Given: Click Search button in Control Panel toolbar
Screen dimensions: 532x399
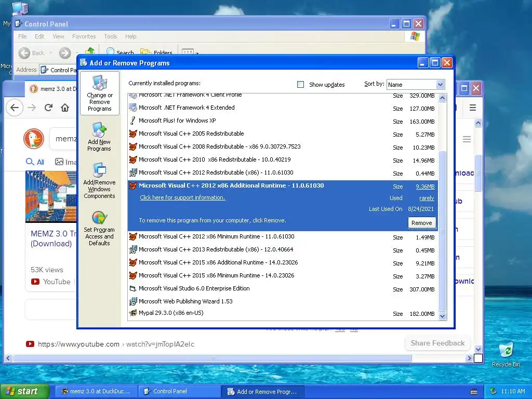Looking at the screenshot, I should (x=120, y=52).
